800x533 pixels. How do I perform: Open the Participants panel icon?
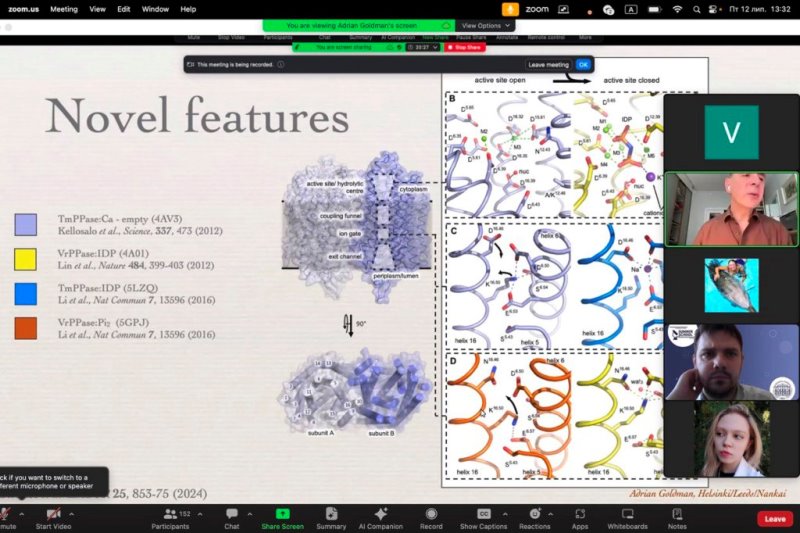click(170, 514)
